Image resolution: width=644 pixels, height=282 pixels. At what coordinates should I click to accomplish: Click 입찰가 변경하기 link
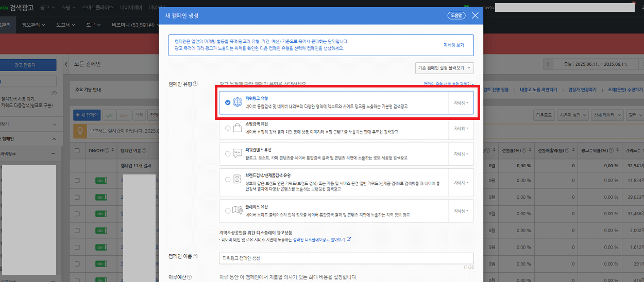point(582,90)
